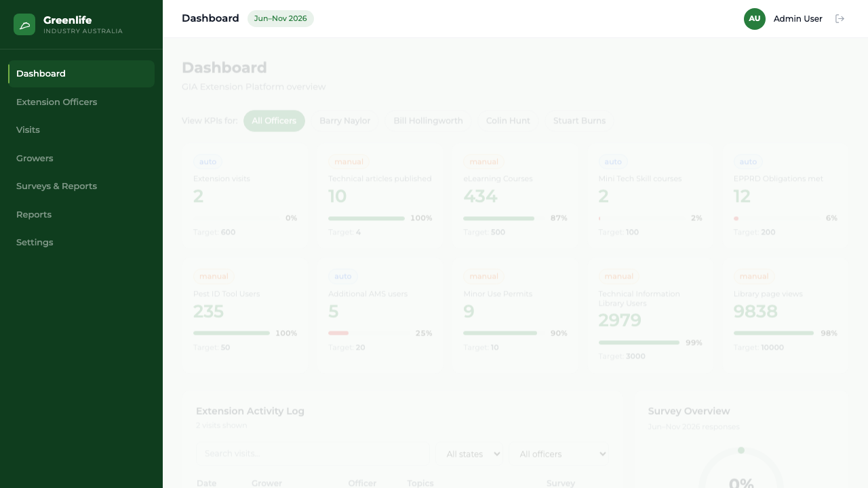The height and width of the screenshot is (488, 868).
Task: Click the 235 Pest ID value
Action: click(208, 312)
